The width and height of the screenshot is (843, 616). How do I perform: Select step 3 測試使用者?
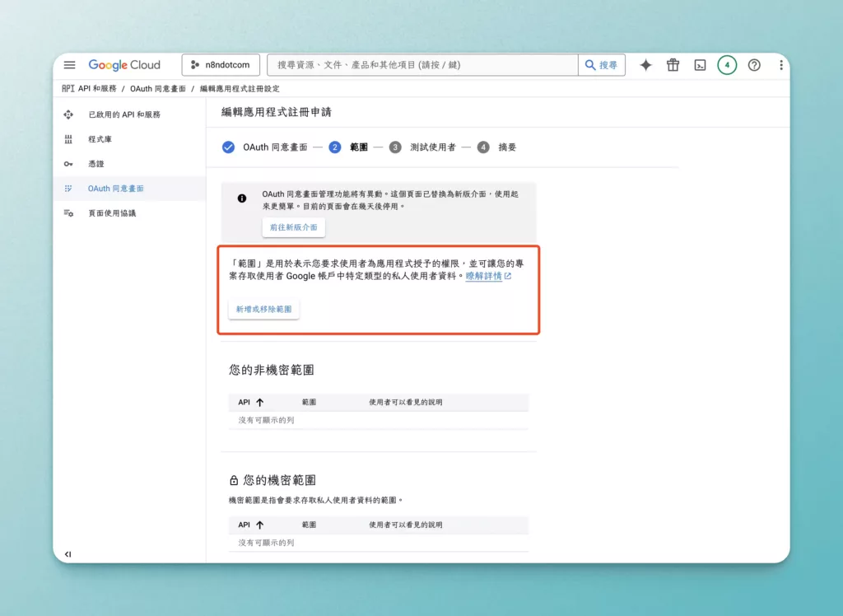[422, 147]
